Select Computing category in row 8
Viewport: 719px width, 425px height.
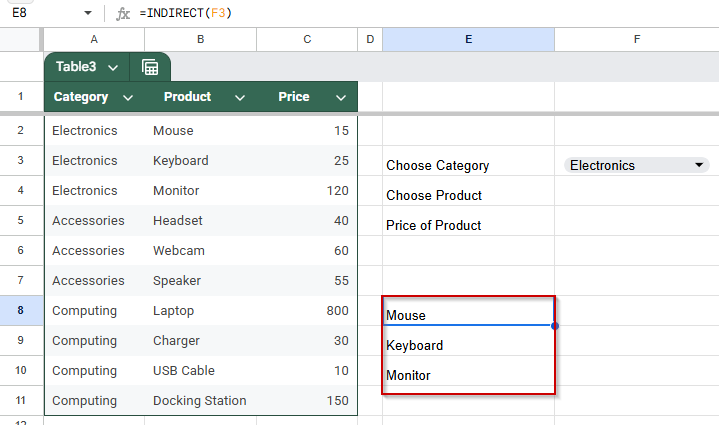pyautogui.click(x=94, y=310)
